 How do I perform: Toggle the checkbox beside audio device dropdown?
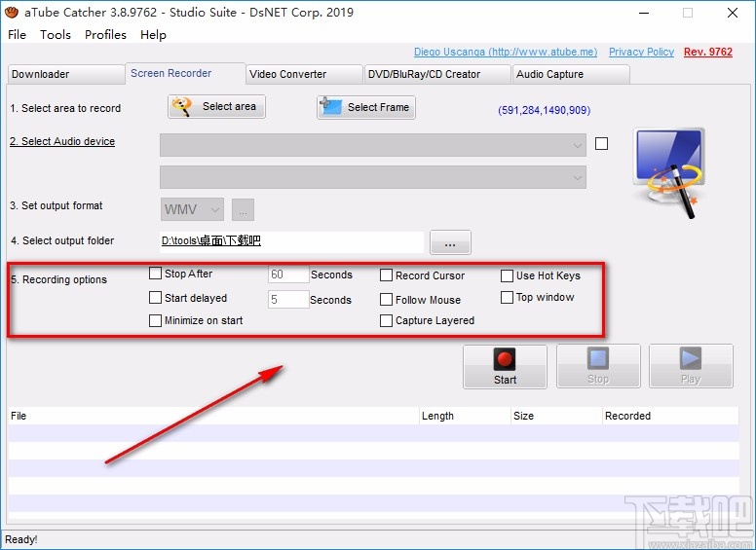tap(601, 143)
